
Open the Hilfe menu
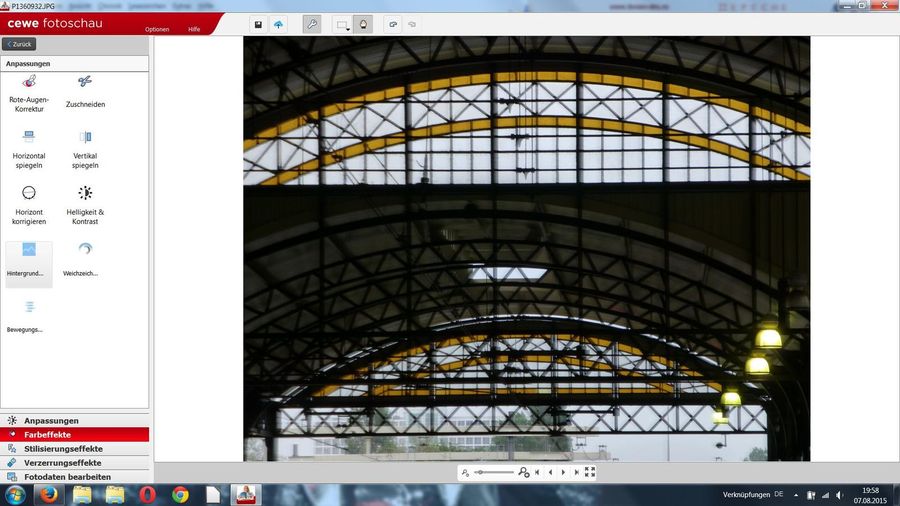194,29
